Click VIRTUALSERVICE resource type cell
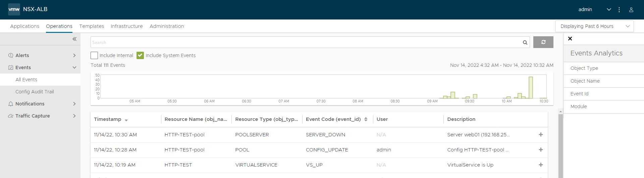Image resolution: width=644 pixels, height=178 pixels. coord(256,165)
